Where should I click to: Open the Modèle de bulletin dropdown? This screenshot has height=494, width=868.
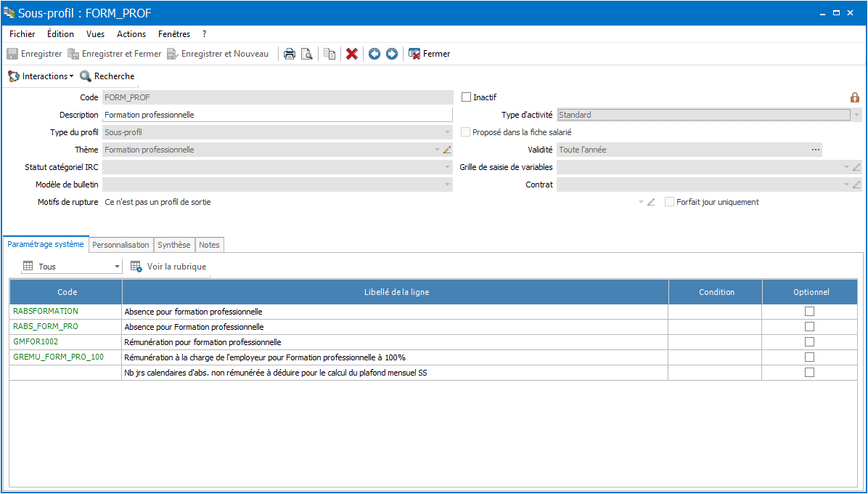pos(447,185)
